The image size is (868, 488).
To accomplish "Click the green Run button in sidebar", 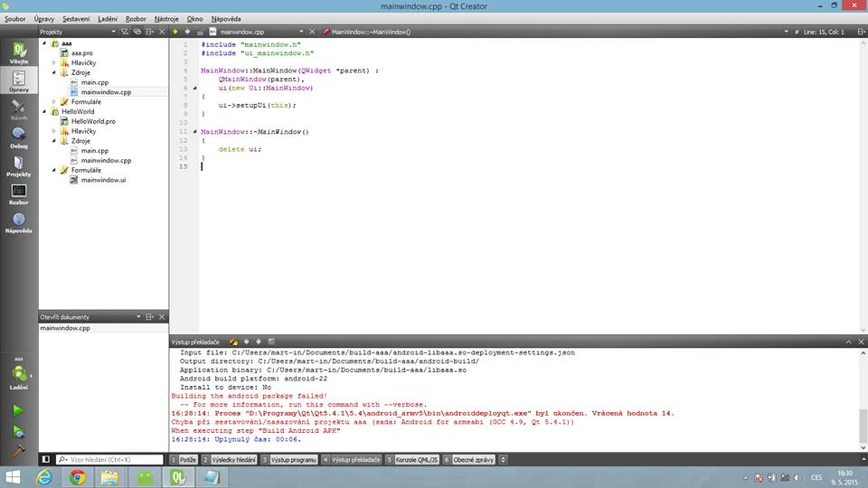I will tap(18, 410).
